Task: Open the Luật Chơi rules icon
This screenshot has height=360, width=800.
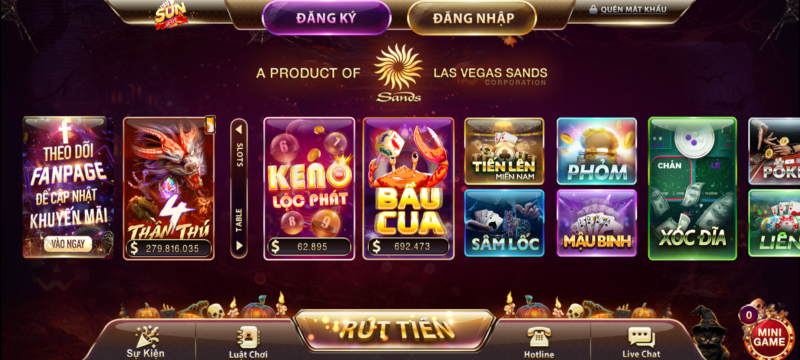Action: pos(248,337)
